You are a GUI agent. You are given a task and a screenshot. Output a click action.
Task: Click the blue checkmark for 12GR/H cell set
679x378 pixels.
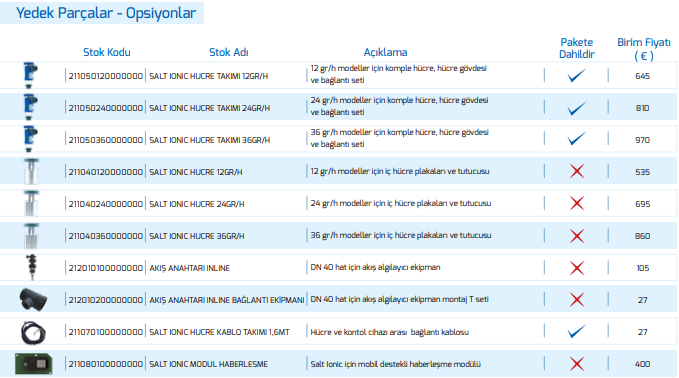tap(577, 75)
